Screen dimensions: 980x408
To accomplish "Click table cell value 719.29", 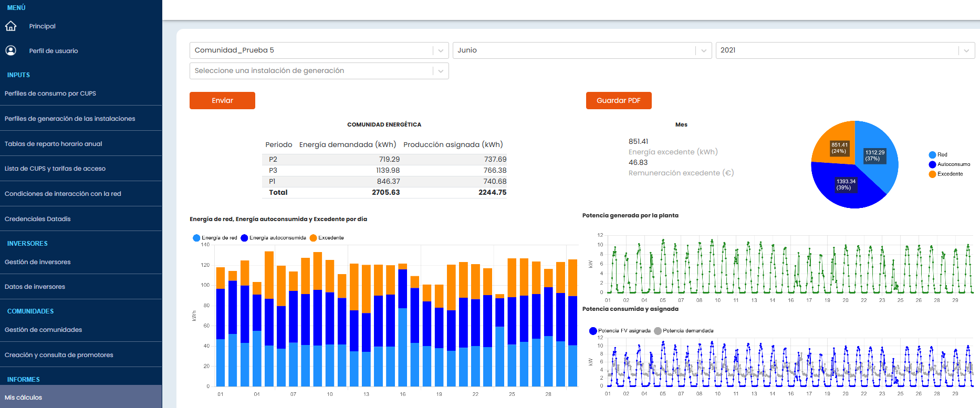I will point(389,159).
